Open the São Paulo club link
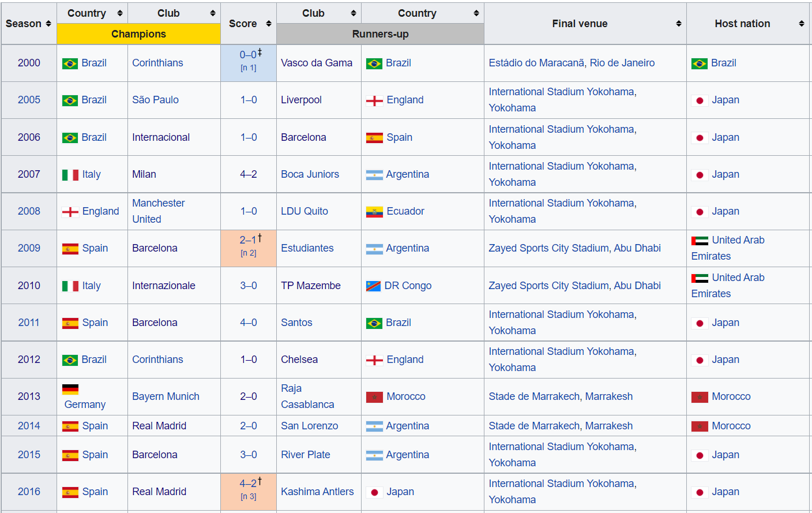Viewport: 812px width, 513px height. pos(155,100)
